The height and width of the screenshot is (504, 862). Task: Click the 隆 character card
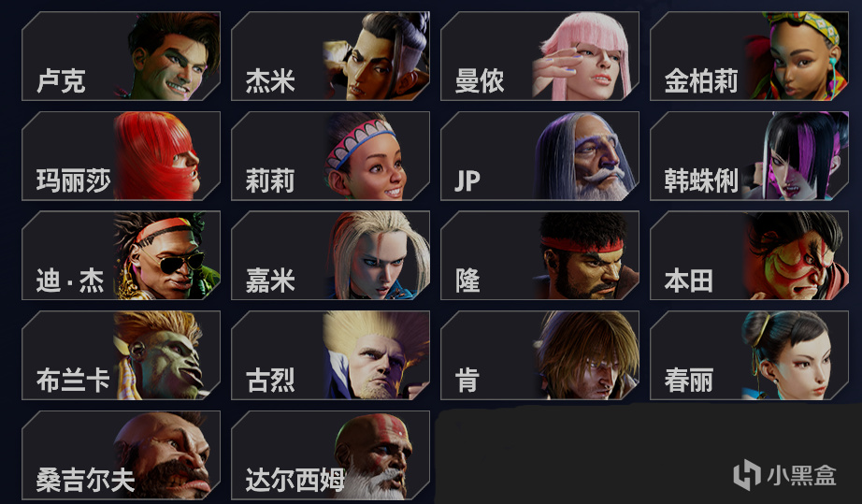(539, 255)
